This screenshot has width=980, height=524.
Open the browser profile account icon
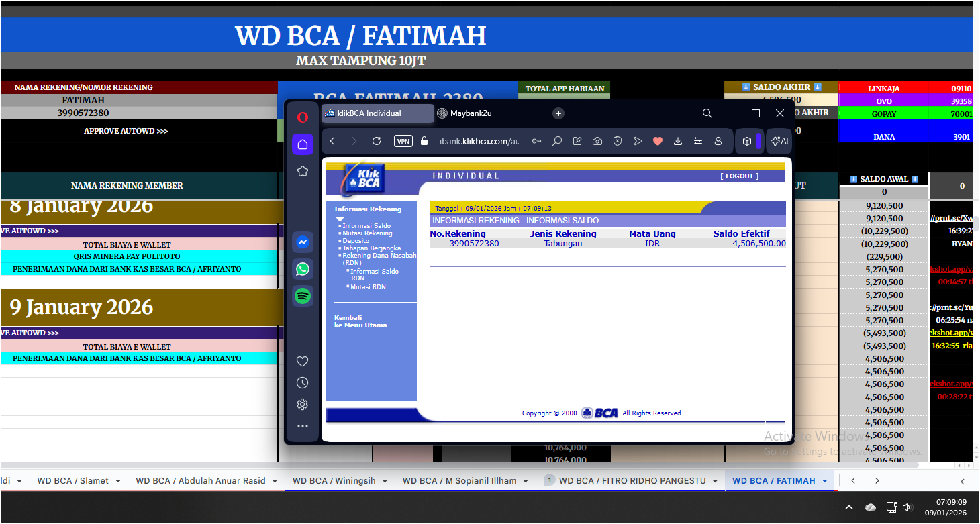point(718,141)
